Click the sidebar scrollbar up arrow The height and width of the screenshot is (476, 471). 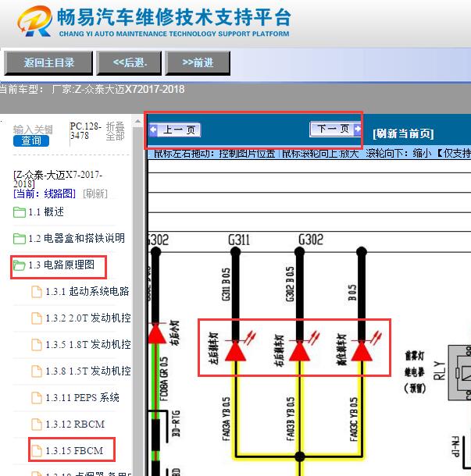tap(137, 122)
